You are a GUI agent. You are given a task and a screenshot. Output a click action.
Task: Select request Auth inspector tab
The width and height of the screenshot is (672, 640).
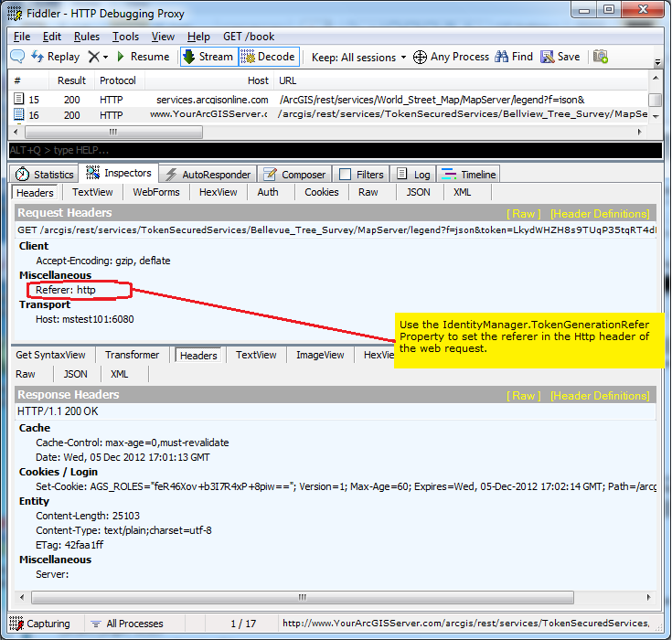268,192
